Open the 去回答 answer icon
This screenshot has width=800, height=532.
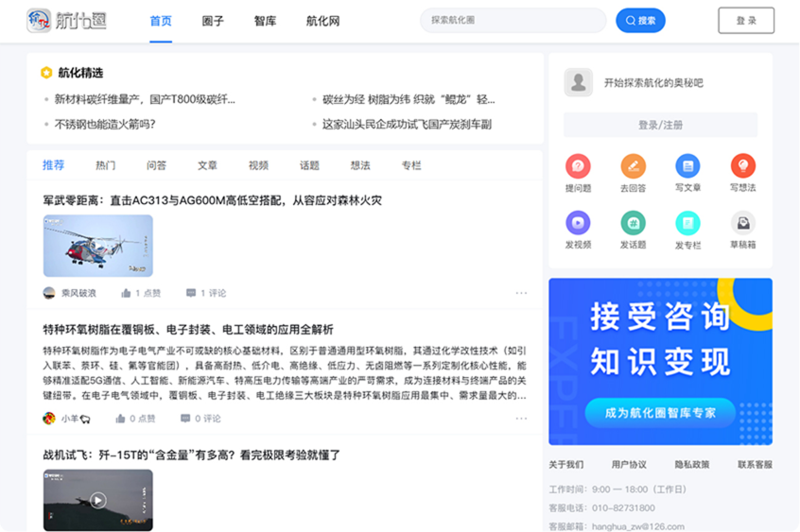[633, 166]
